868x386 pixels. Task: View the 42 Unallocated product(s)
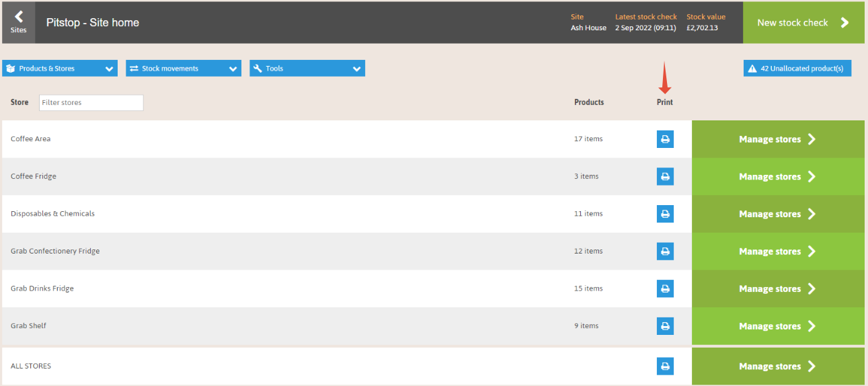point(797,69)
